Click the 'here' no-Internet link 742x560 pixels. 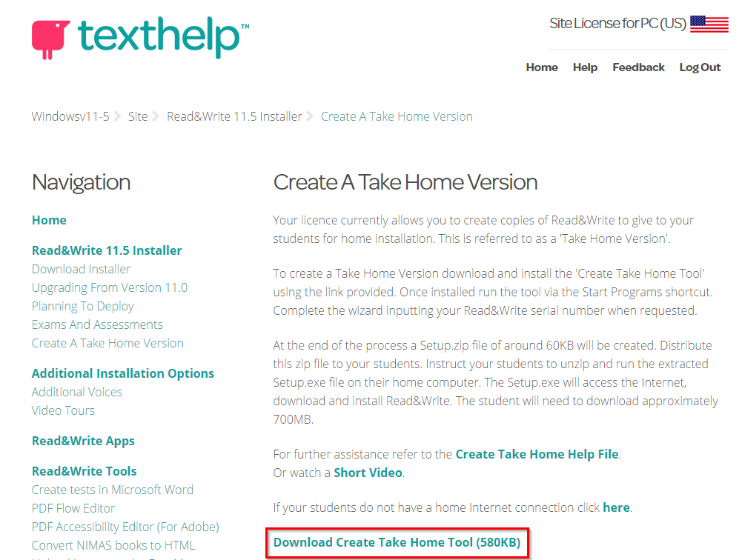(x=616, y=507)
